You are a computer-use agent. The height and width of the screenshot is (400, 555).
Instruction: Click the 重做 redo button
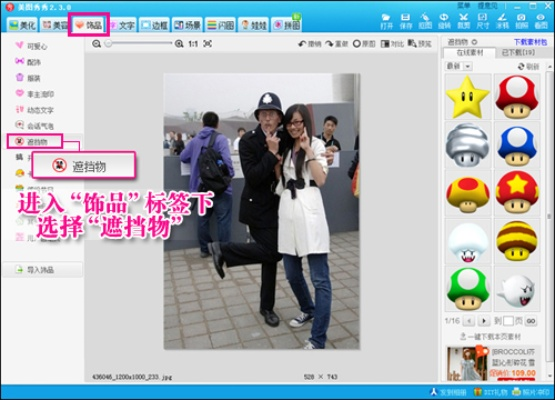pos(337,44)
